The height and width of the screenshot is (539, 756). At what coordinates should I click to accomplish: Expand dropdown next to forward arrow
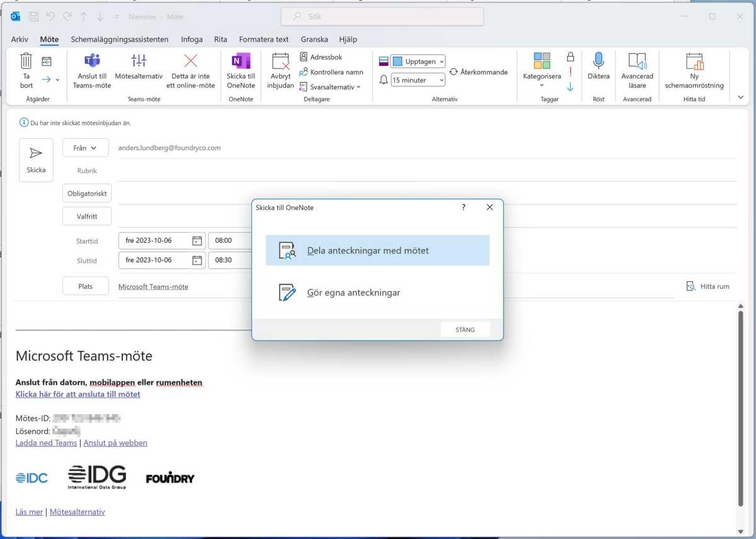point(58,80)
